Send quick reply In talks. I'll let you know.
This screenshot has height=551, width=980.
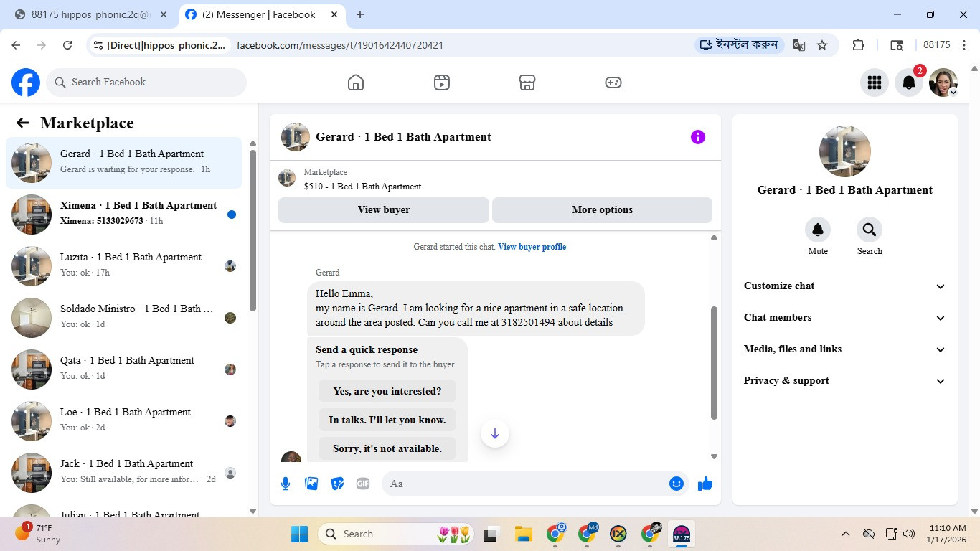pyautogui.click(x=387, y=420)
